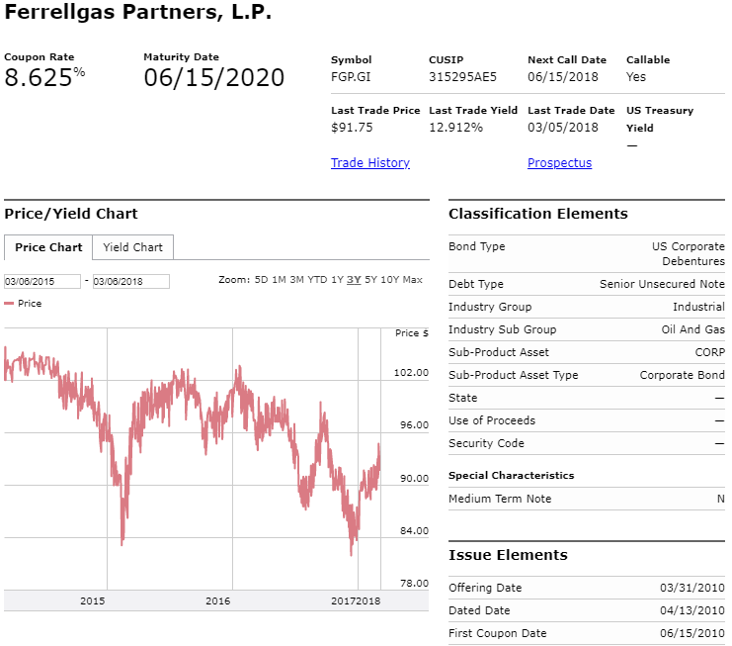Click the Issue Elements heading
Image resolution: width=732 pixels, height=646 pixels.
[508, 555]
